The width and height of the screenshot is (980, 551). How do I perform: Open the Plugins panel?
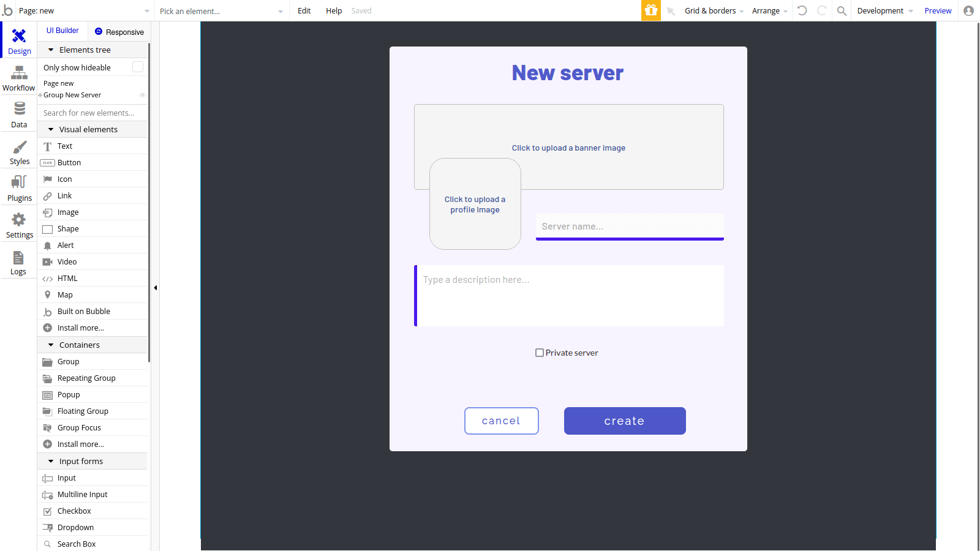pyautogui.click(x=18, y=189)
